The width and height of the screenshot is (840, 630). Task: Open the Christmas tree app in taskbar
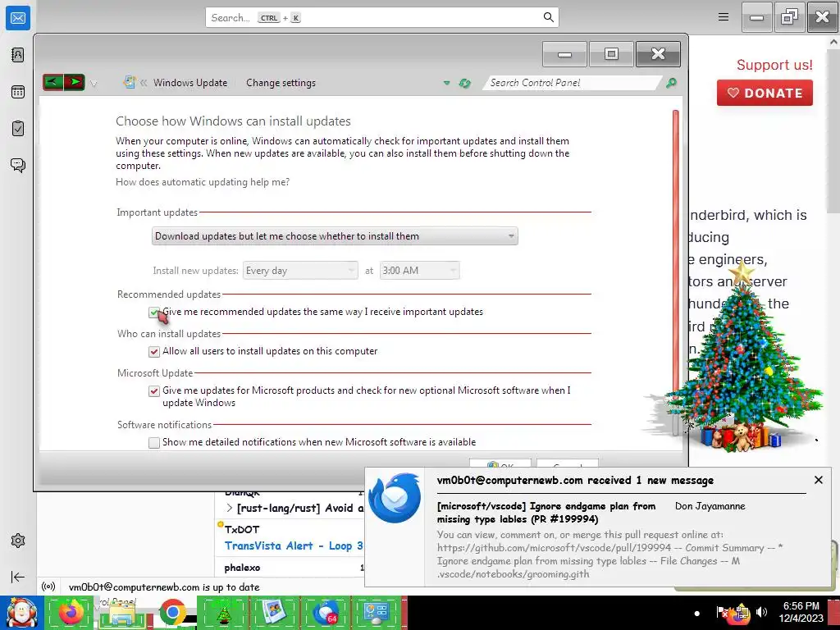tap(223, 613)
